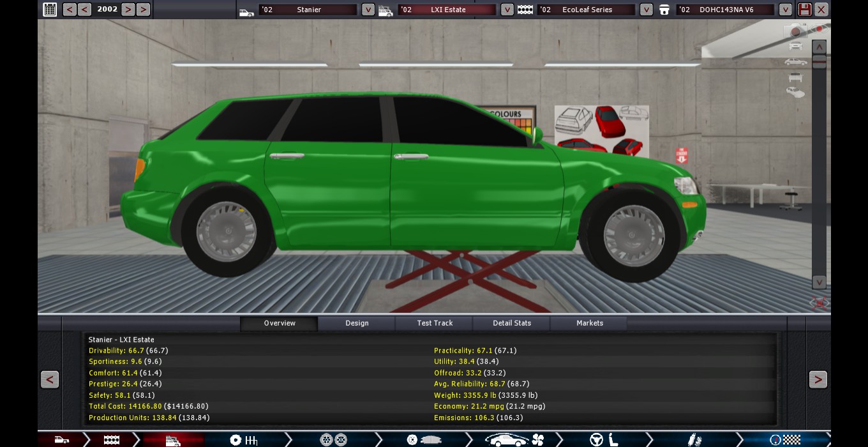
Task: Save the car with the floppy disk icon
Action: [x=805, y=10]
